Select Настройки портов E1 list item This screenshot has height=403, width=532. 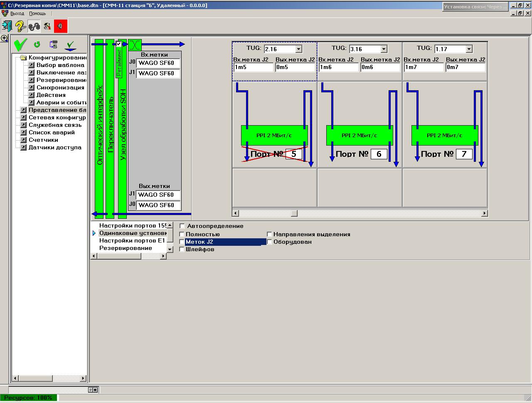pos(132,240)
